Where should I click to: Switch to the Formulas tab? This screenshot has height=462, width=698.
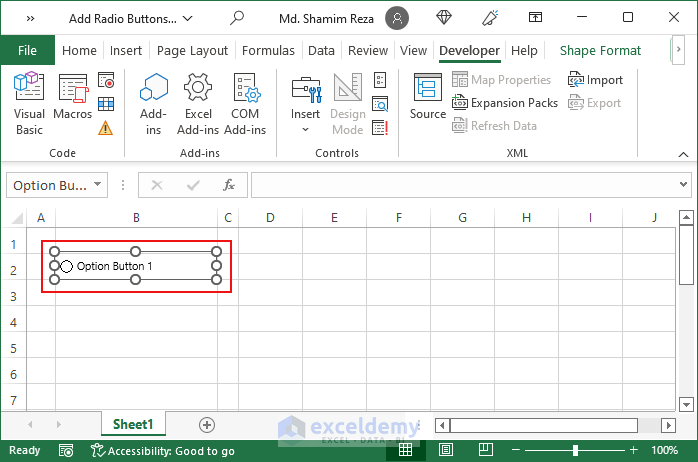click(268, 50)
